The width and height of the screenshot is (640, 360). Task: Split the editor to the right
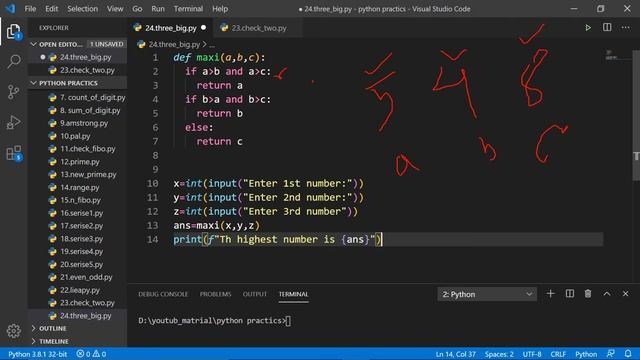(x=607, y=27)
